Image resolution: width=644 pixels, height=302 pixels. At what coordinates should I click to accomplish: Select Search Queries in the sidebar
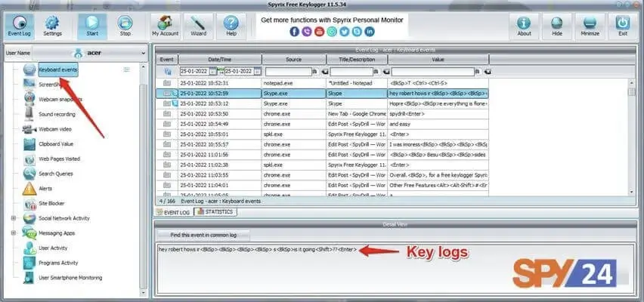55,174
